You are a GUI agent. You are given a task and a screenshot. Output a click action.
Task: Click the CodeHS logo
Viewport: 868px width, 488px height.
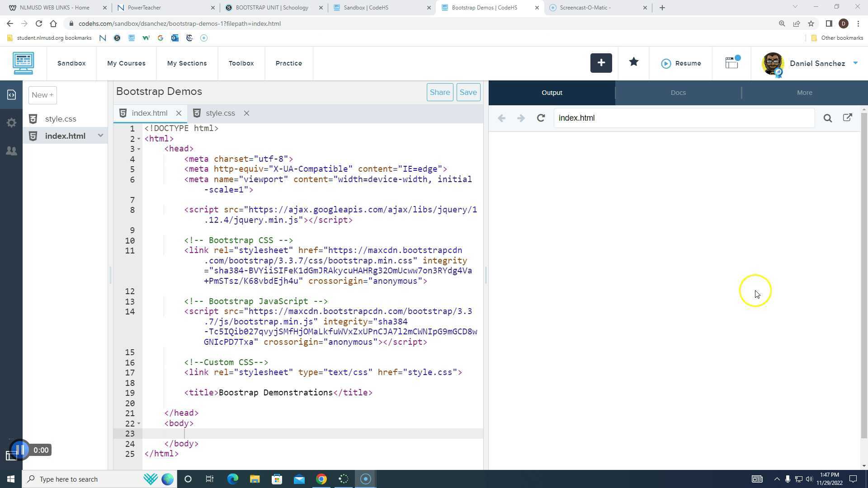tap(23, 63)
